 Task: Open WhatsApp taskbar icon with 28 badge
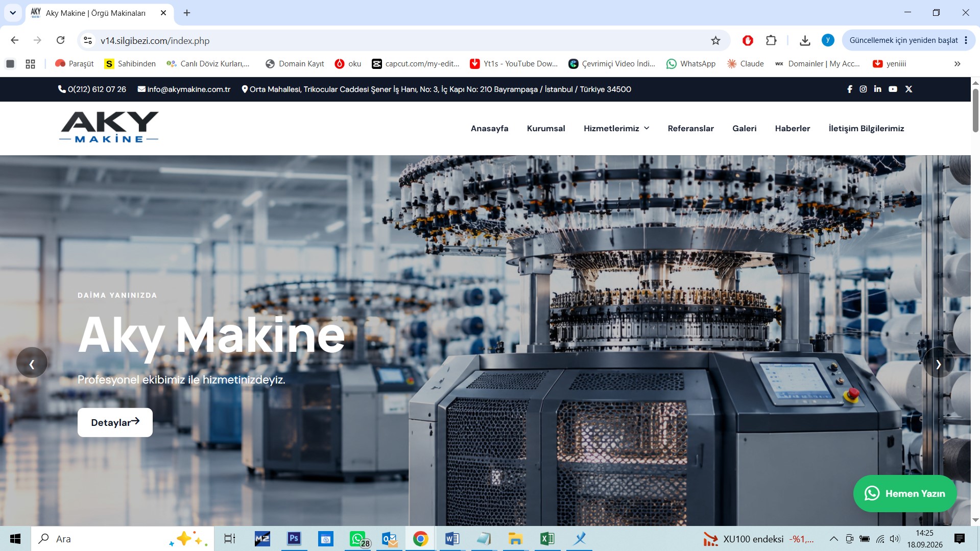pos(359,539)
